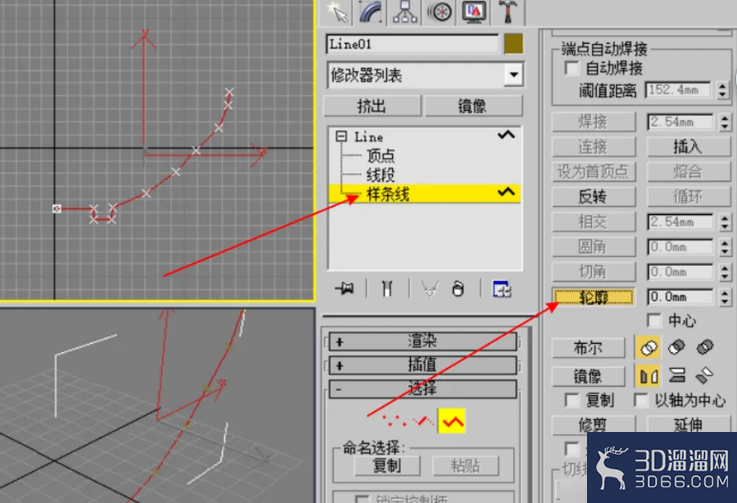Viewport: 737px width, 503px height.
Task: Open the Line01 object color swatch
Action: point(513,44)
